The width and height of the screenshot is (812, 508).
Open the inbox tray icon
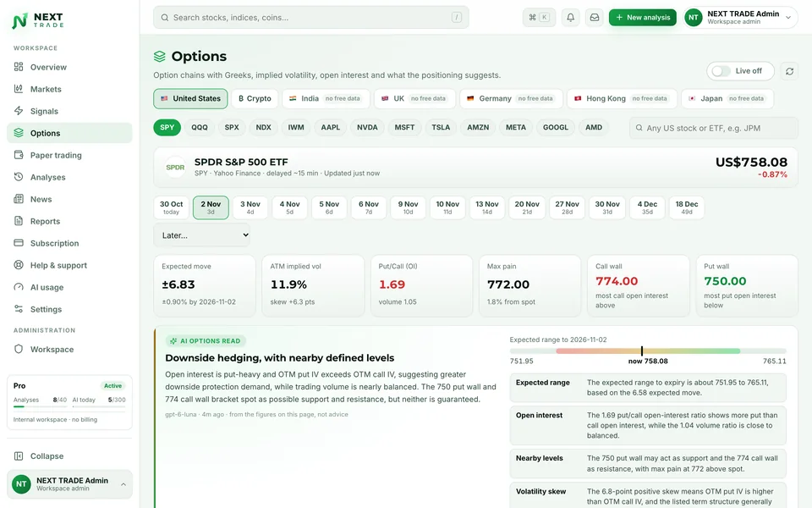(595, 17)
